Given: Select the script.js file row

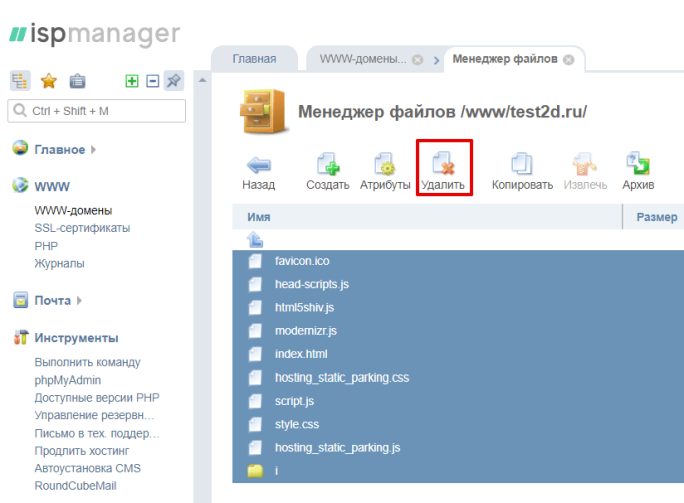Looking at the screenshot, I should (458, 401).
